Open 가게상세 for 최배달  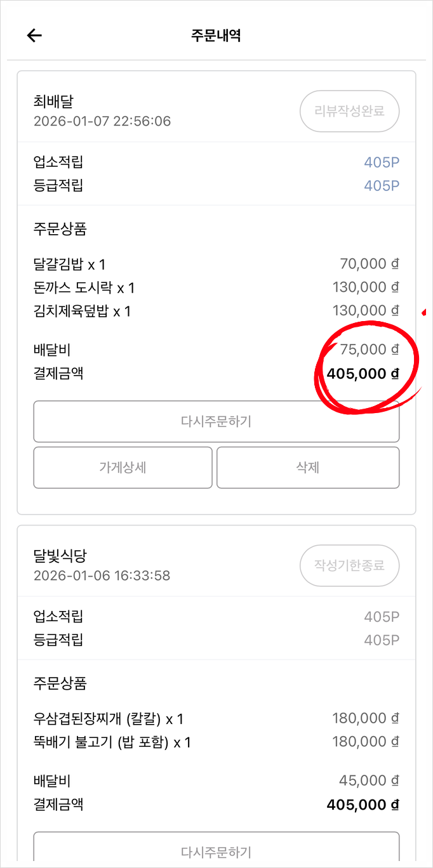[123, 468]
